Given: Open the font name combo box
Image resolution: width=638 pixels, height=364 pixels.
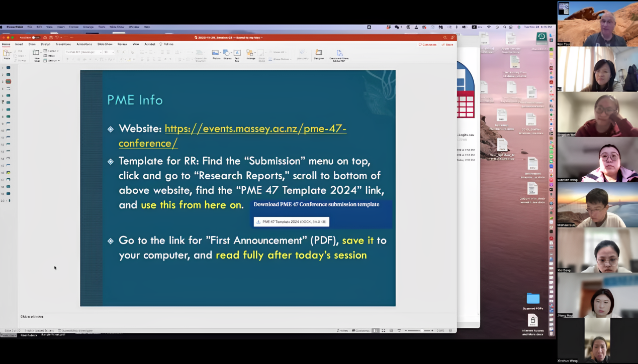Looking at the screenshot, I should [x=83, y=52].
